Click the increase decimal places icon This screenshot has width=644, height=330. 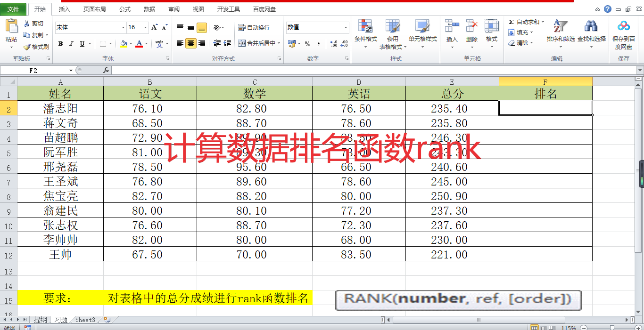334,44
